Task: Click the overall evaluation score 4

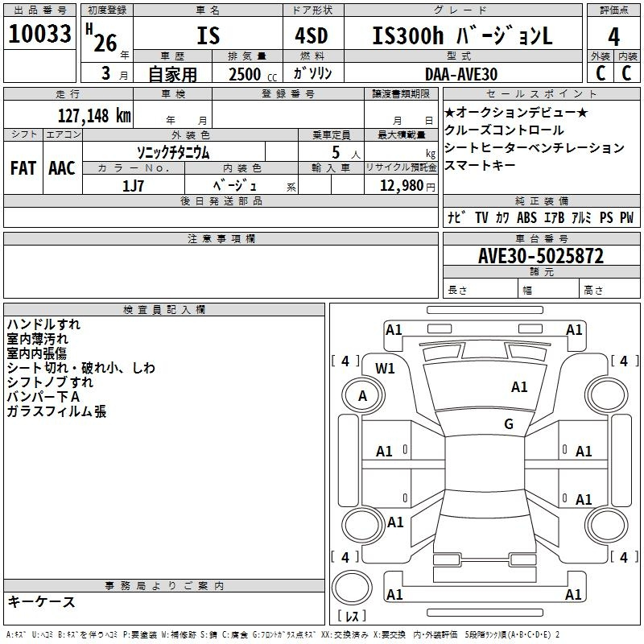Action: tap(613, 38)
